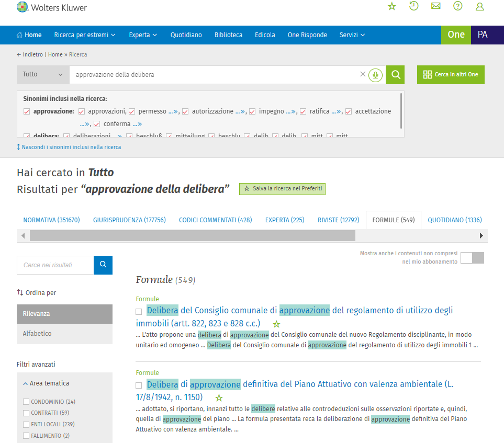Open the 'Tutto' search scope dropdown

43,74
